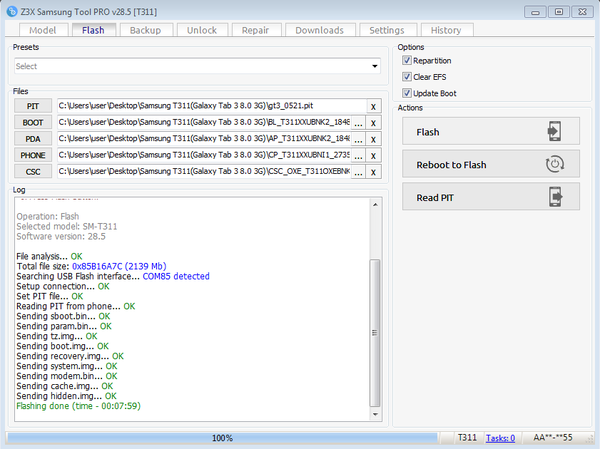Switch to the Backup tab
Viewport: 600px width, 449px height.
pyautogui.click(x=145, y=30)
